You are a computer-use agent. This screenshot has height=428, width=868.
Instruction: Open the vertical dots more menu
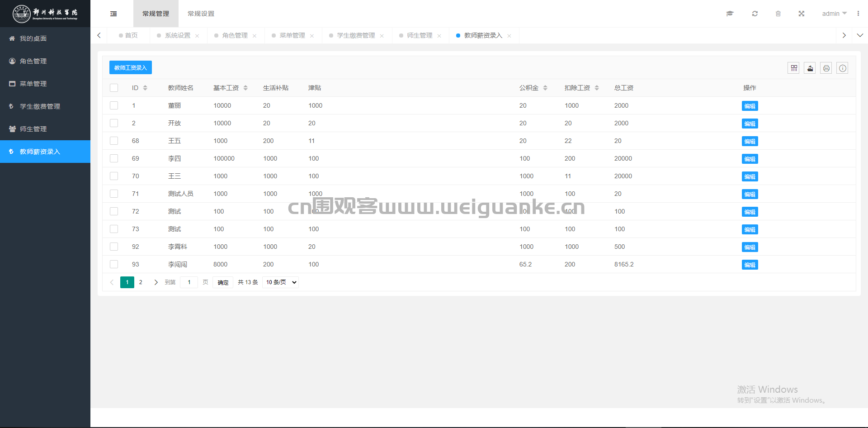pos(858,14)
